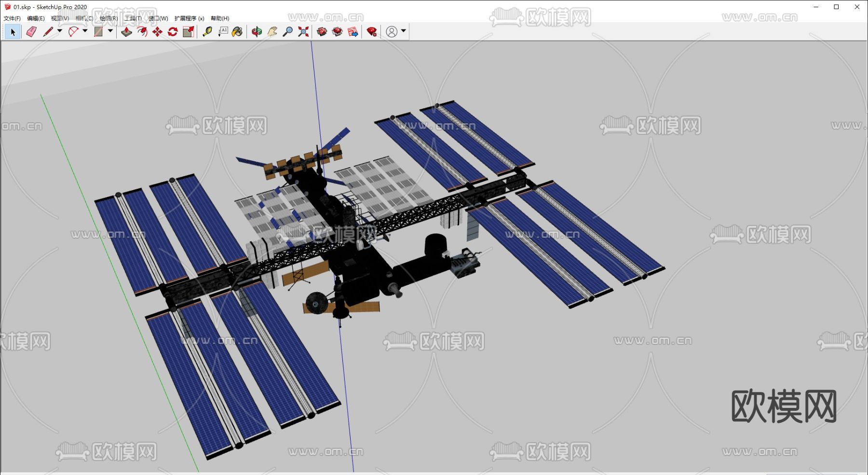Open the 文件(F) menu

click(x=12, y=18)
